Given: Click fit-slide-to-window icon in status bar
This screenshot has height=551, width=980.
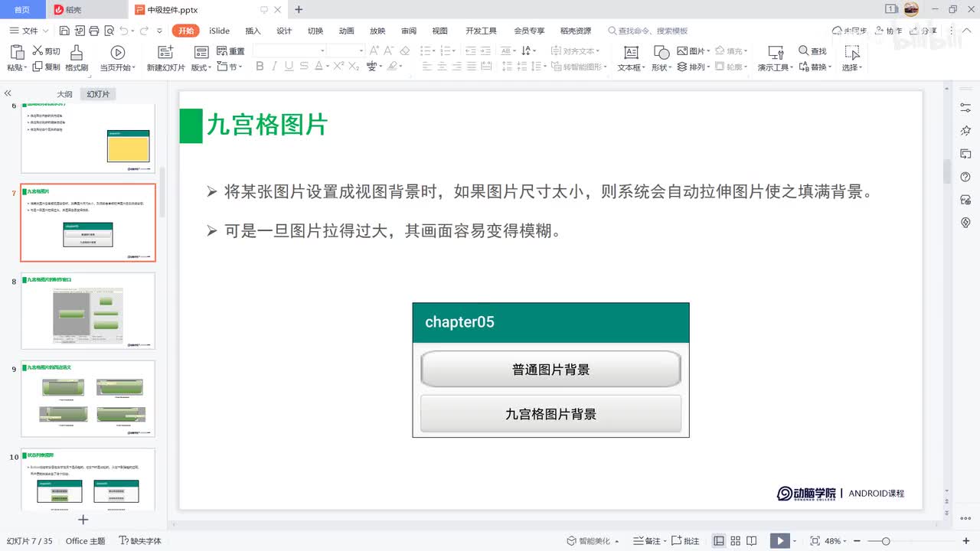Looking at the screenshot, I should click(x=815, y=541).
